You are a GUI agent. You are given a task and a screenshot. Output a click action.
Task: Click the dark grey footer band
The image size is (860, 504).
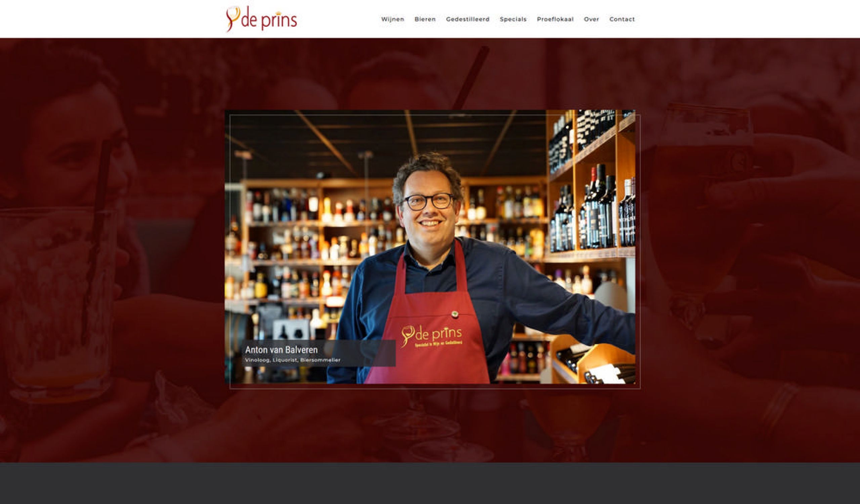430,483
